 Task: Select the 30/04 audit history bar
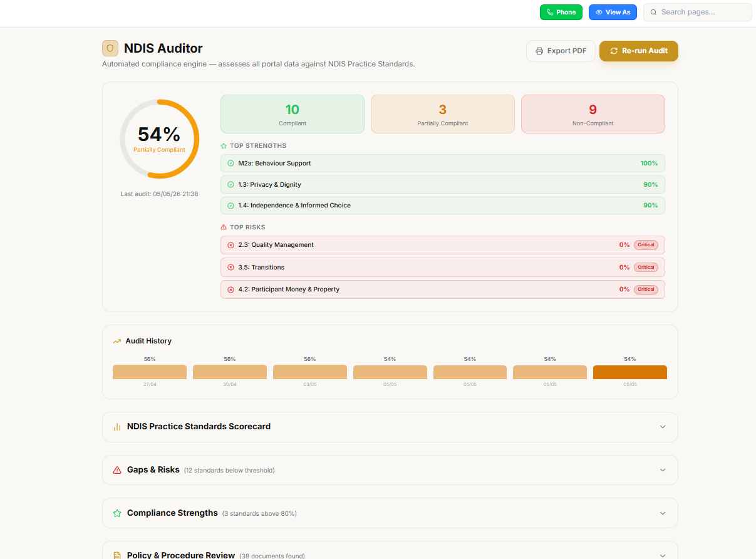tap(230, 372)
